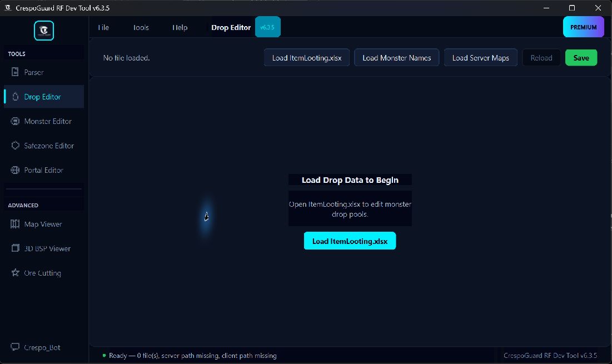Screen dimensions: 612x364
Task: Save the drop data
Action: [x=581, y=58]
